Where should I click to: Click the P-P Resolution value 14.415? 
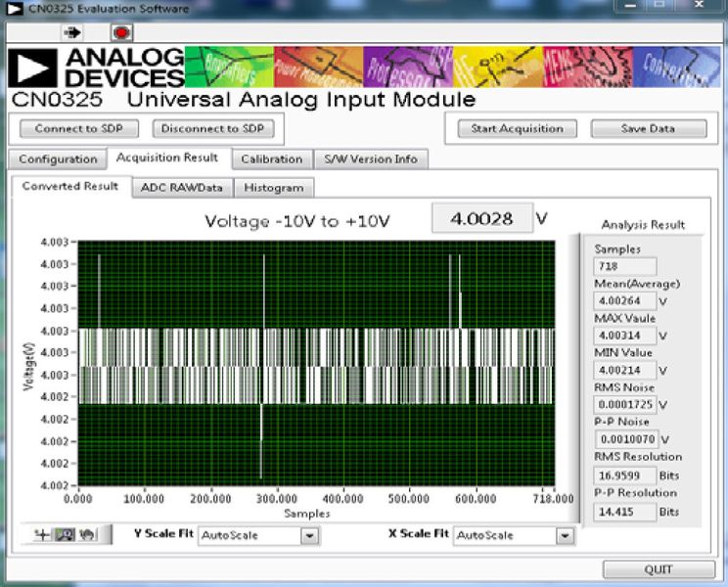click(625, 512)
